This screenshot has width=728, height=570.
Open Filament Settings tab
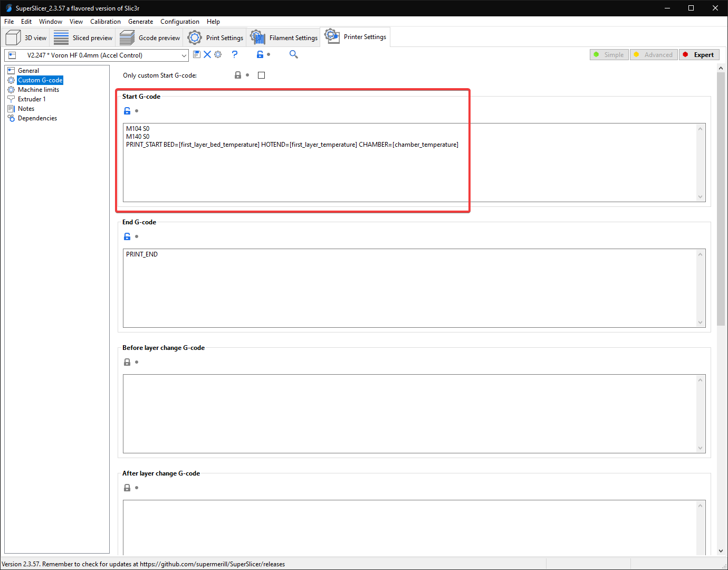tap(284, 37)
